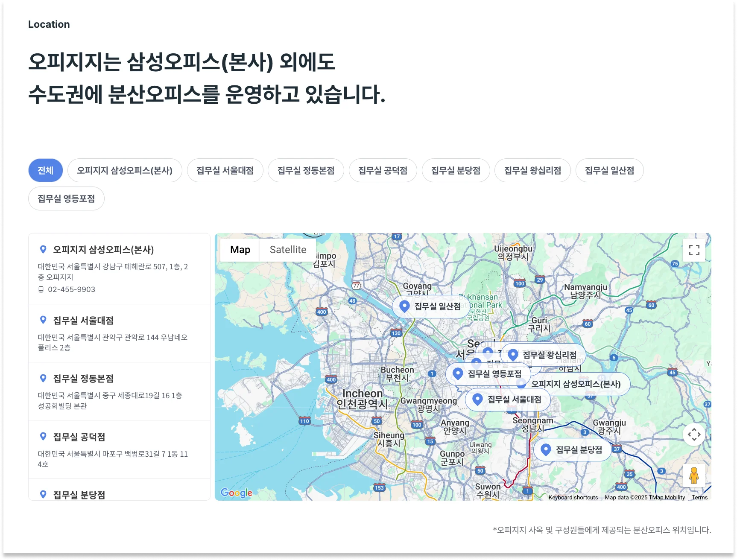Viewport: 737px width, 560px height.
Task: Click the location pin beside 오피지지 삼성오피스(본사)
Action: [43, 249]
